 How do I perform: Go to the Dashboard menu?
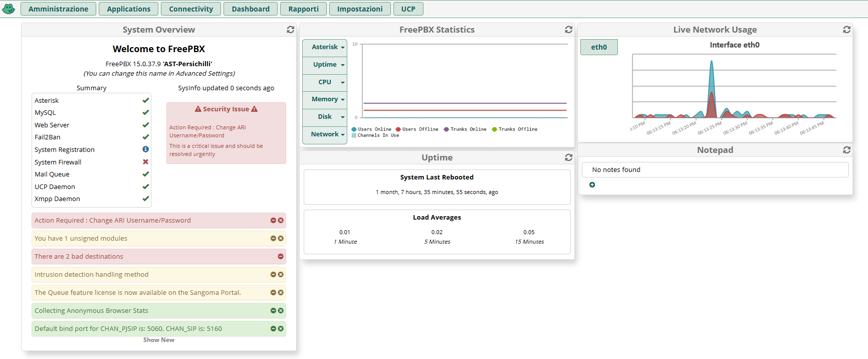251,9
